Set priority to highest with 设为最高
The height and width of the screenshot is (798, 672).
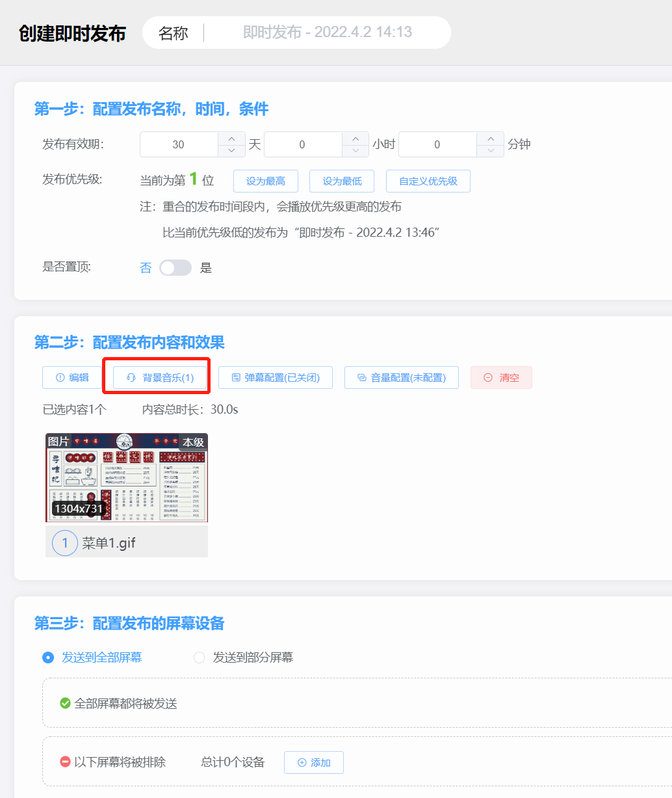(265, 181)
